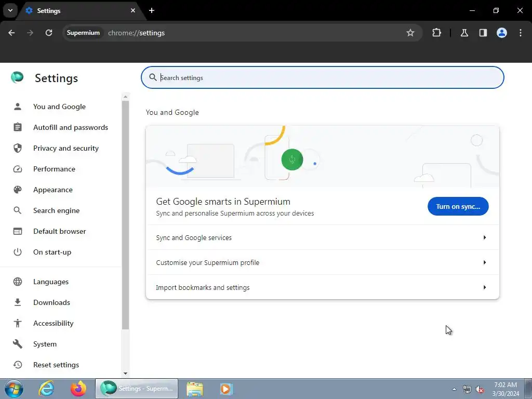Open the Chrome Labs flask icon
The image size is (532, 399).
(464, 33)
